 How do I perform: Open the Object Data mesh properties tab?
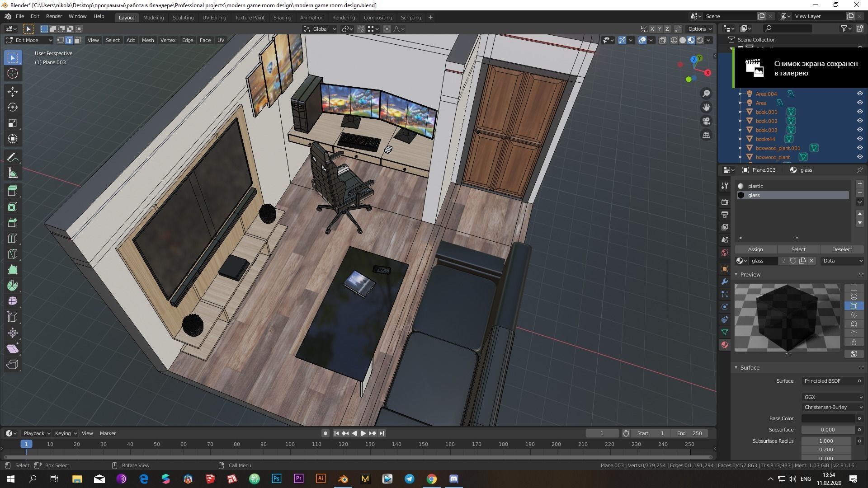point(725,332)
